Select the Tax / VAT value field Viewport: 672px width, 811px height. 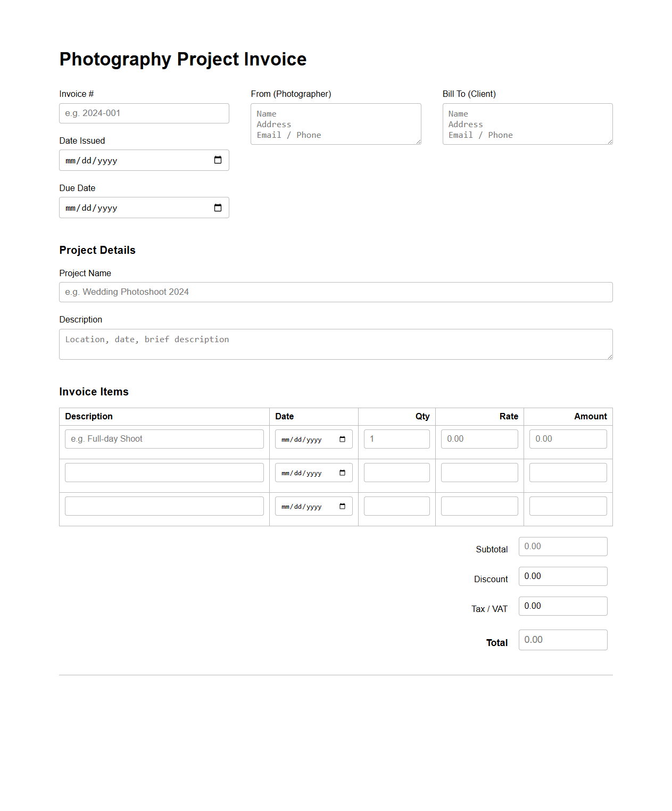click(x=562, y=606)
